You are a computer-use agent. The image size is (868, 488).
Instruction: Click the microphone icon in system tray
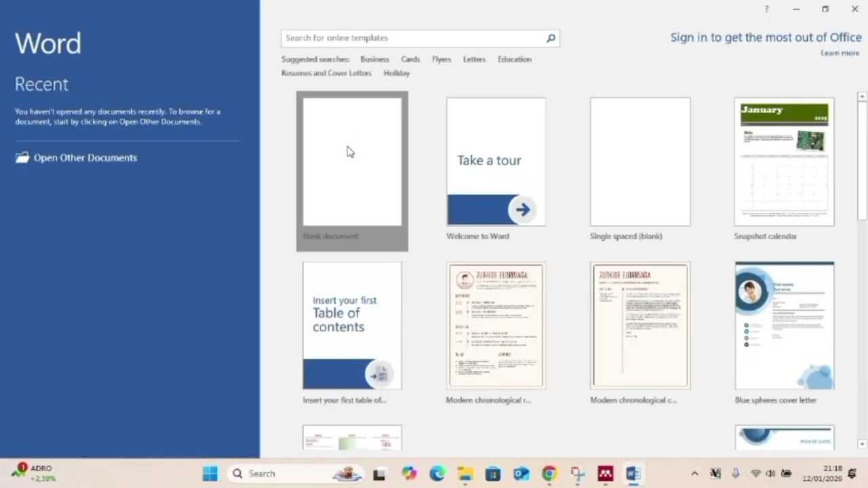[x=736, y=473]
